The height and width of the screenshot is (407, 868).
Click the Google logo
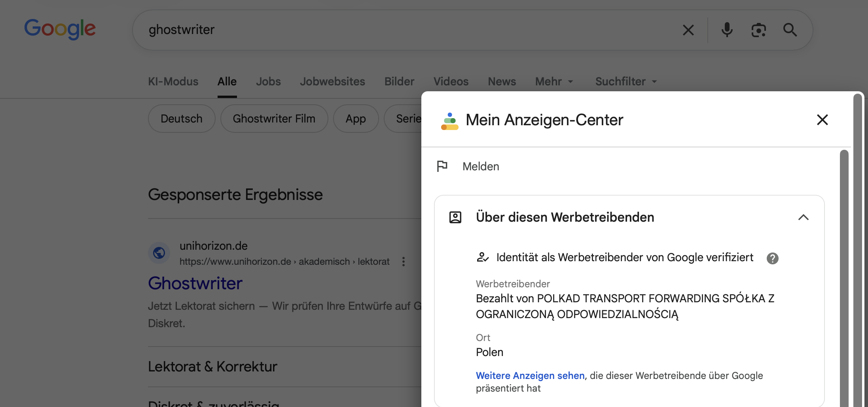click(x=60, y=29)
